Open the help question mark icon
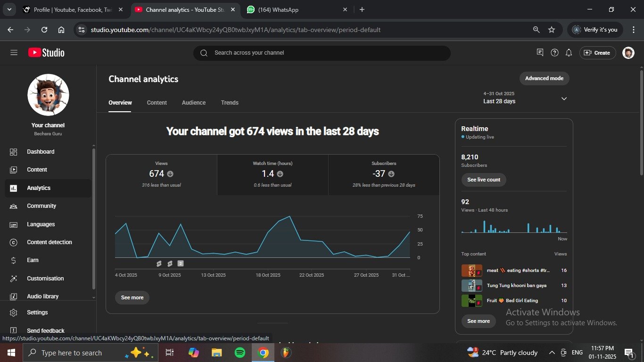The width and height of the screenshot is (644, 362). (554, 53)
